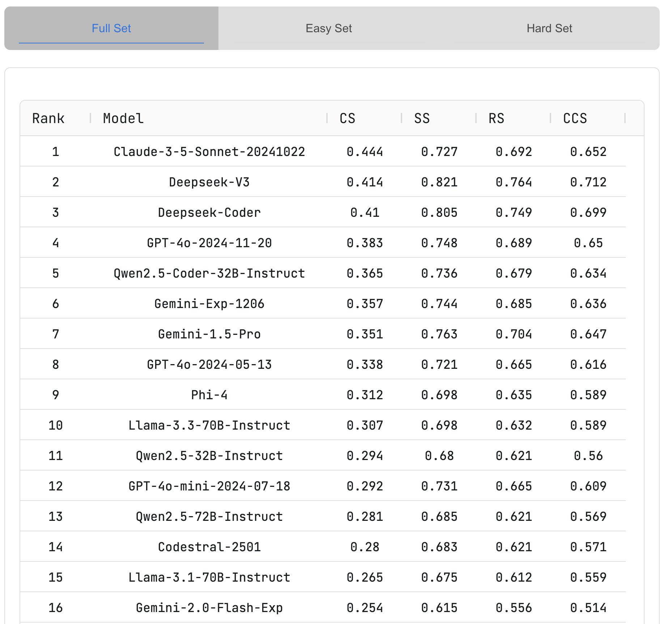672x624 pixels.
Task: Click CCS value 0.514 for Gemini-2.0-Flash-Exp
Action: (588, 608)
